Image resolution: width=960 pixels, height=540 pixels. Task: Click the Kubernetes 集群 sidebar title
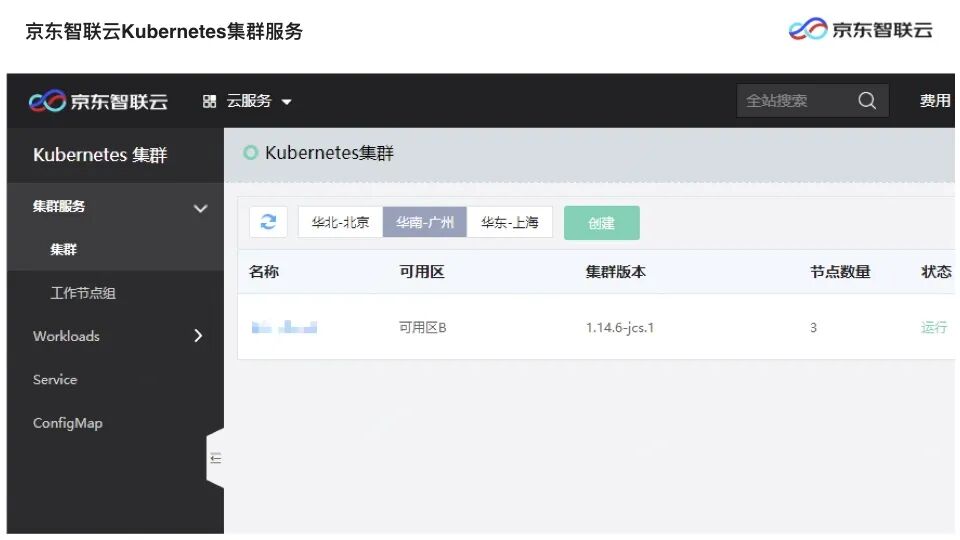point(100,155)
